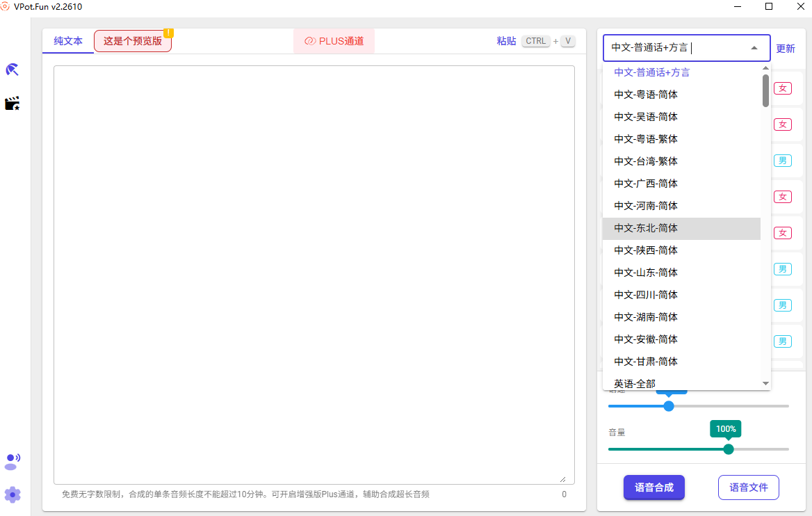Select 中文-陕西-简体 option
Viewport: 812px width, 516px height.
click(x=681, y=251)
